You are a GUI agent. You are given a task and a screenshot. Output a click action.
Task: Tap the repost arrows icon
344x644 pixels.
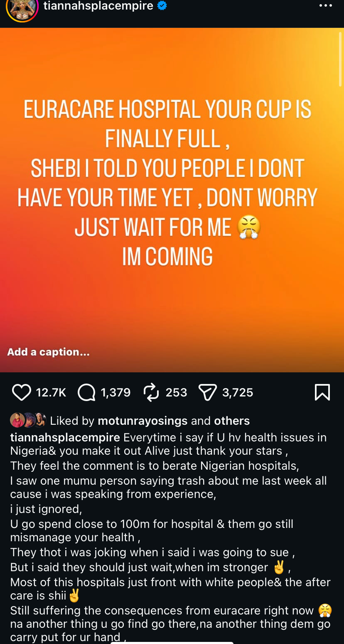151,392
